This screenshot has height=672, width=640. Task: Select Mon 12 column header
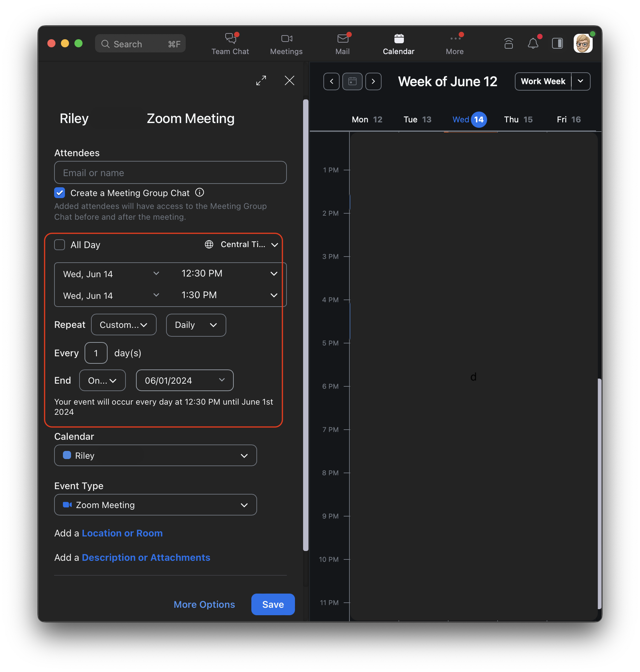(x=367, y=120)
